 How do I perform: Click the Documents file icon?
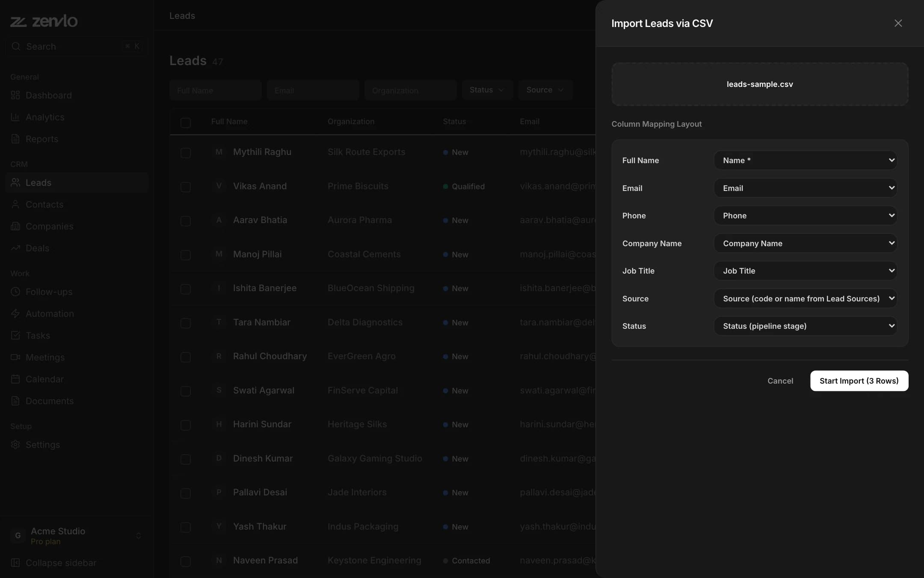[15, 401]
